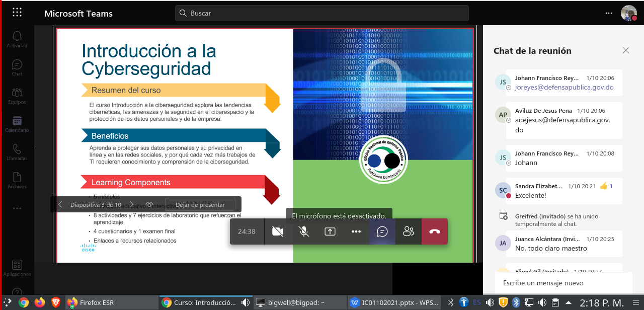Go to the next slide
This screenshot has width=644, height=310.
pos(131,205)
